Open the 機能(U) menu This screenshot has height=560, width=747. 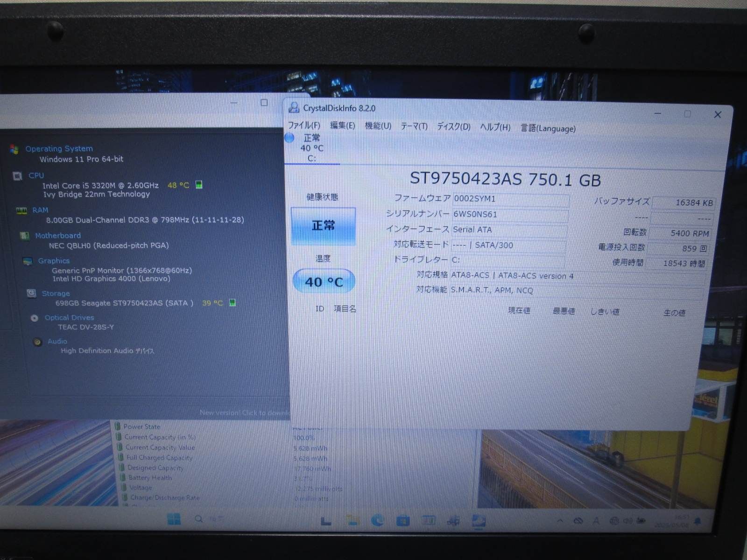point(378,126)
